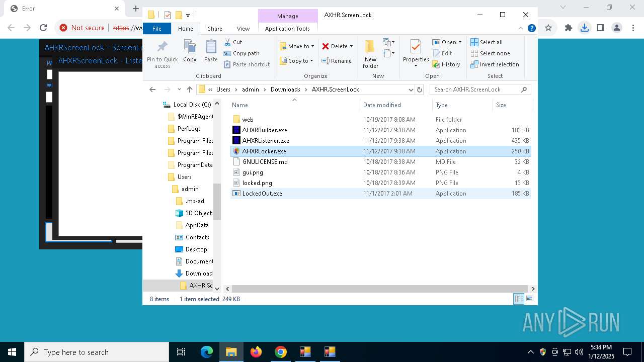The image size is (644, 362).
Task: Navigate back in File Explorer
Action: tap(152, 89)
